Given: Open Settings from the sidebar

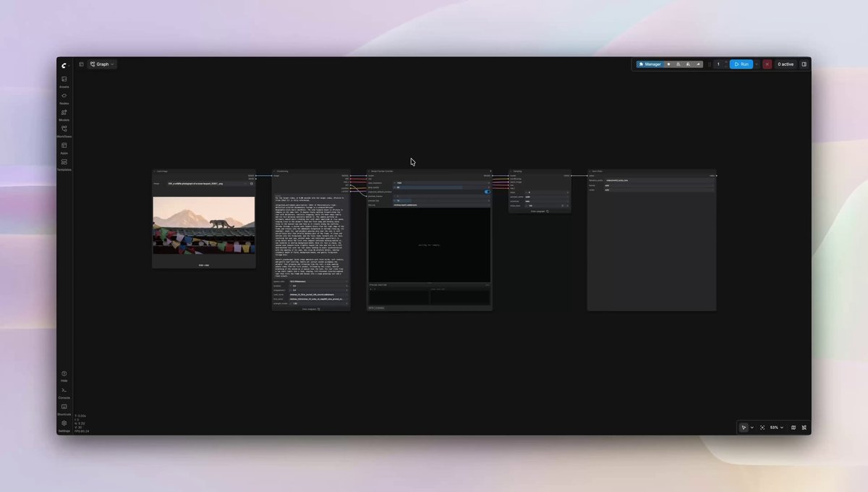Looking at the screenshot, I should tap(64, 425).
